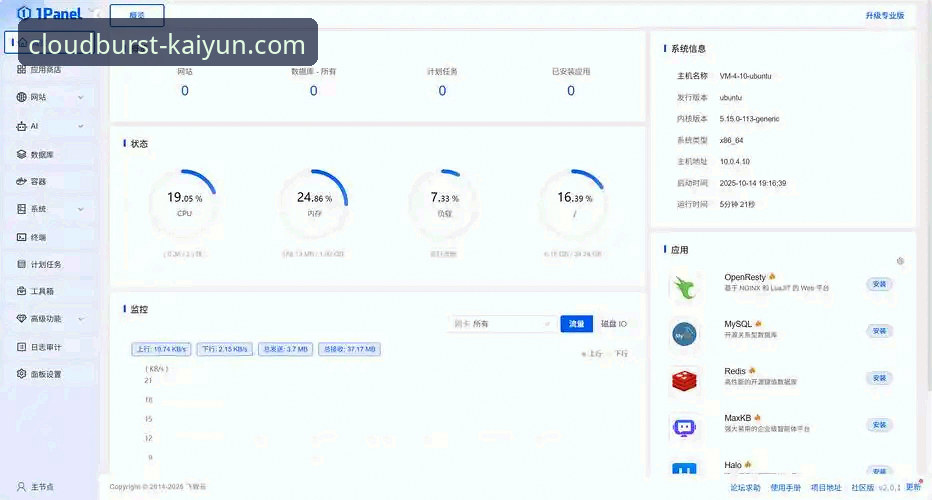Click the 下行: 2.15 KB/s tag

(x=225, y=350)
